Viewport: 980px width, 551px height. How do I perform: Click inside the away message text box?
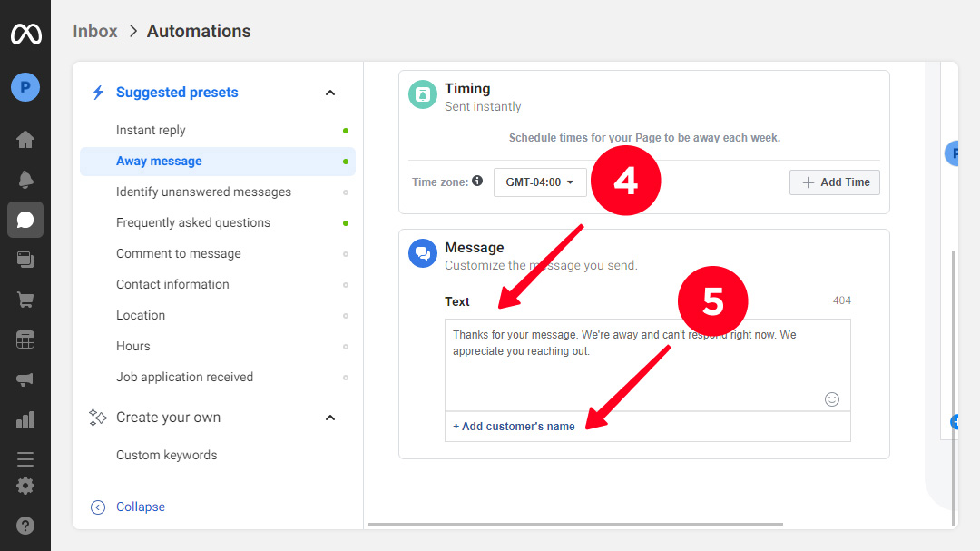(648, 365)
